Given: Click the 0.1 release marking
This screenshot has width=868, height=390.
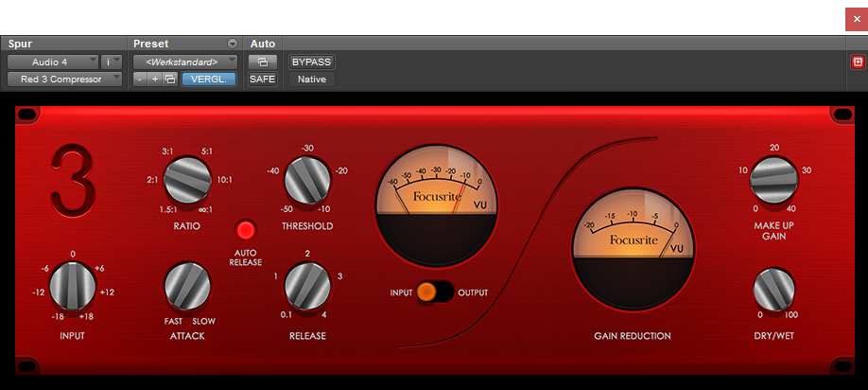Looking at the screenshot, I should click(x=286, y=315).
